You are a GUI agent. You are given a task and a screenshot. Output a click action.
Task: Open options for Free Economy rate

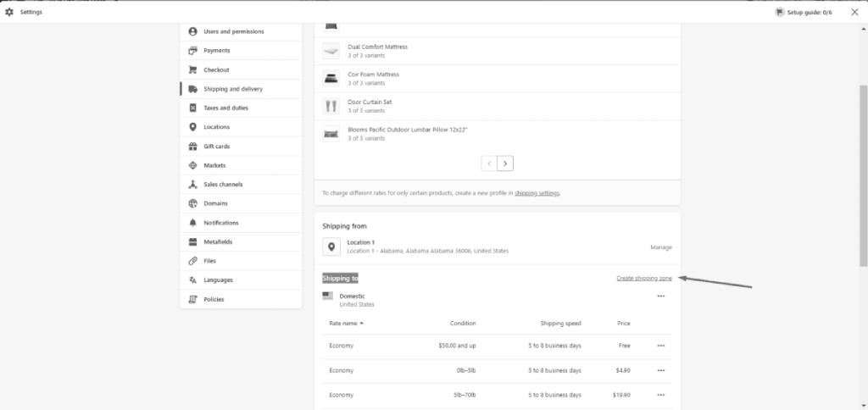[x=660, y=346]
